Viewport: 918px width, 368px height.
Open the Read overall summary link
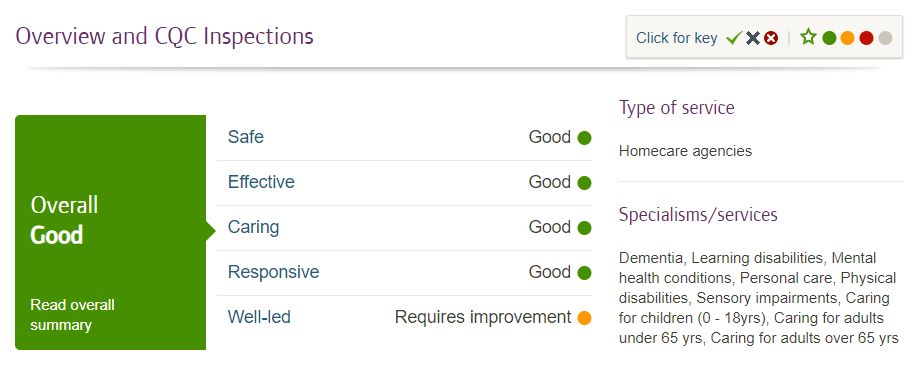[73, 315]
